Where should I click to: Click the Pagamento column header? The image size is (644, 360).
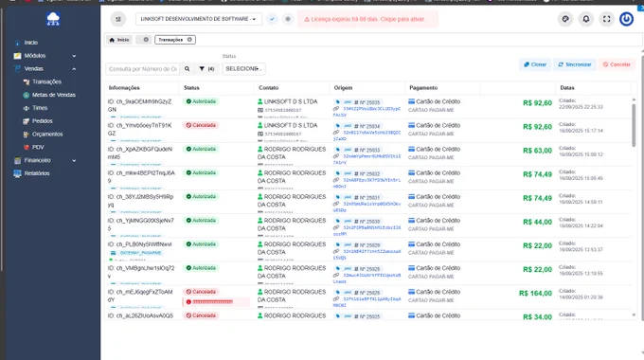[x=423, y=88]
